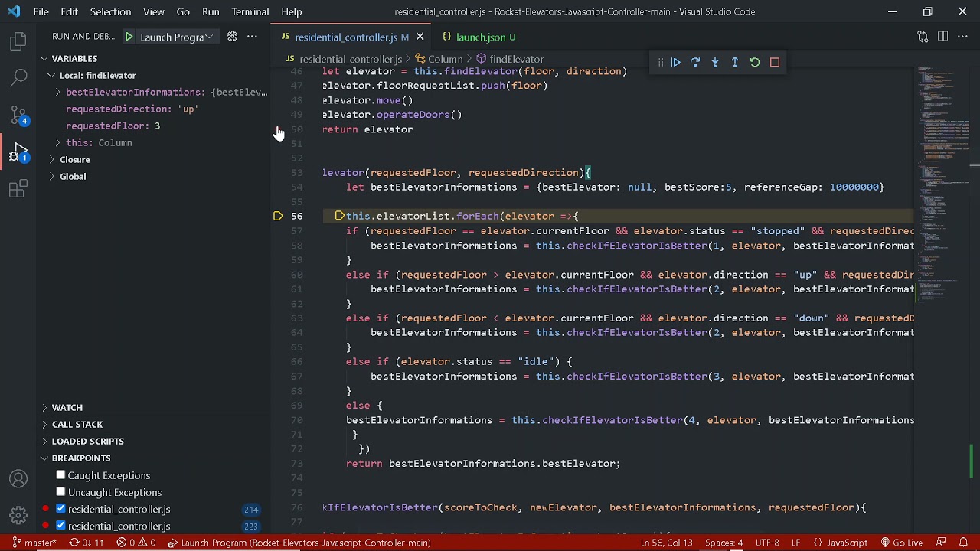The height and width of the screenshot is (551, 980).
Task: Expand the 'this: Column' variable
Action: click(x=57, y=142)
